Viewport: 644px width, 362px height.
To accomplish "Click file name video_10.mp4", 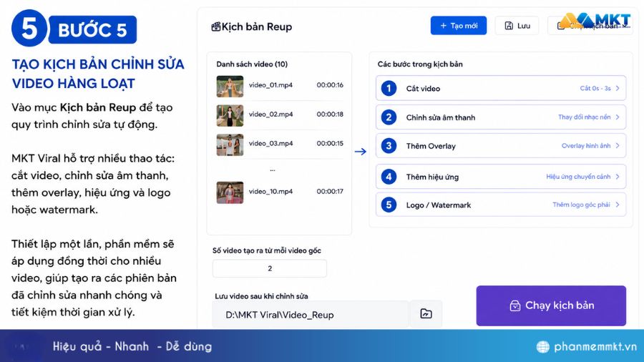I will pos(270,191).
